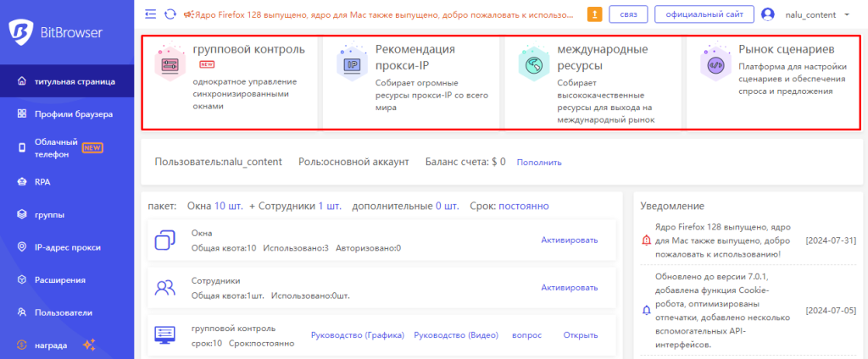The height and width of the screenshot is (359, 868).
Task: Click 'Баланс счета: $ 0' text
Action: click(x=465, y=162)
